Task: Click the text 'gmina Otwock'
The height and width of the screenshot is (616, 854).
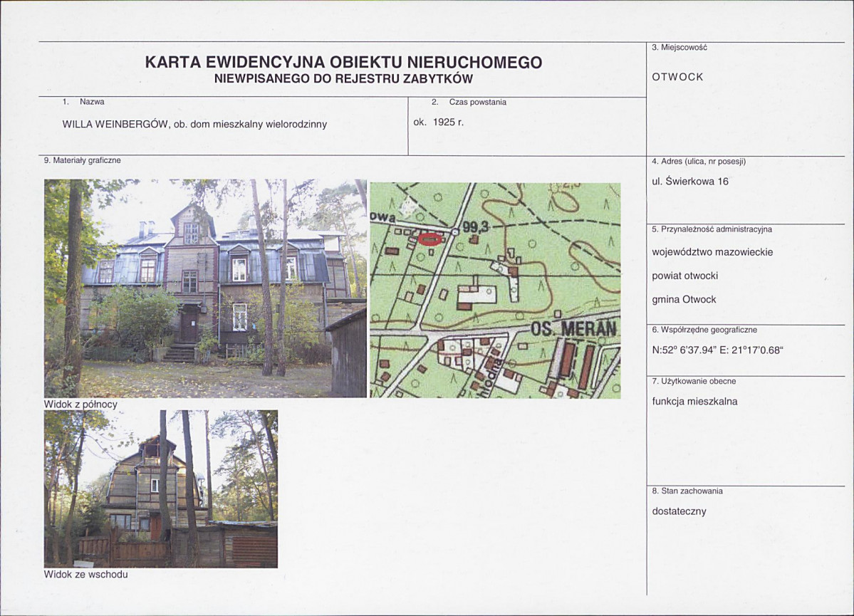Action: pos(684,300)
